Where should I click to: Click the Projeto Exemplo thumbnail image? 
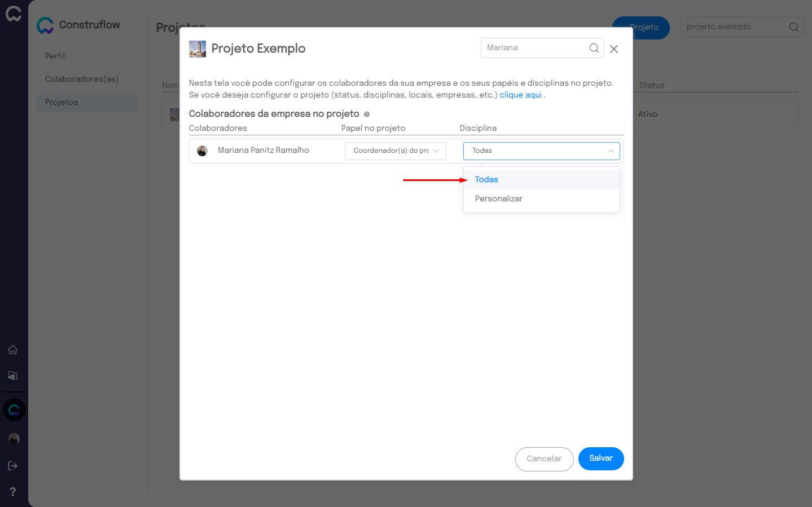[197, 49]
